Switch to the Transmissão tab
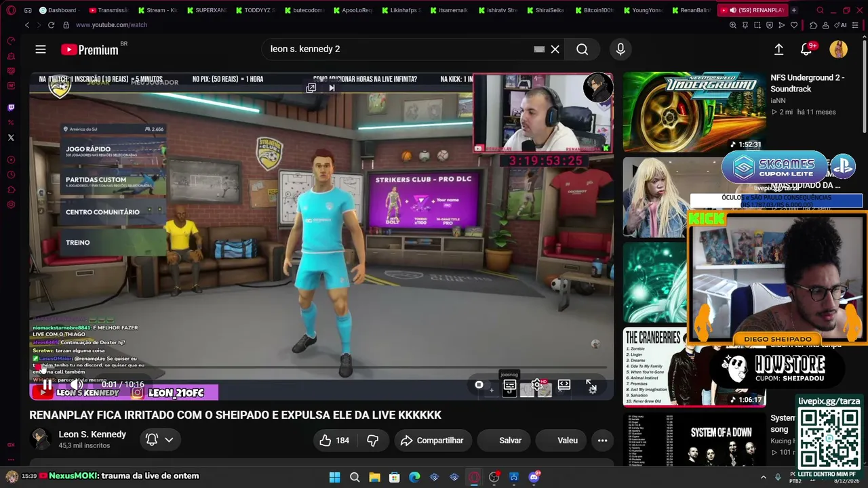The height and width of the screenshot is (488, 868). [108, 10]
